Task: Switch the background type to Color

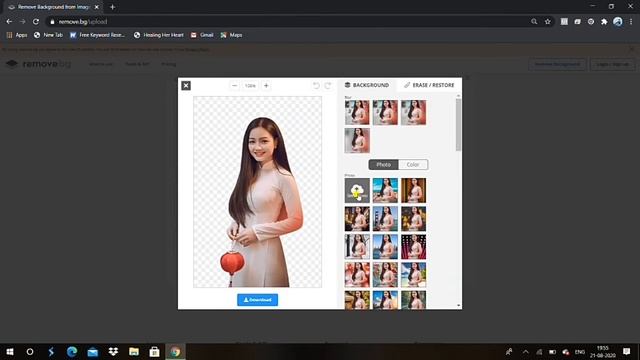Action: coord(413,164)
